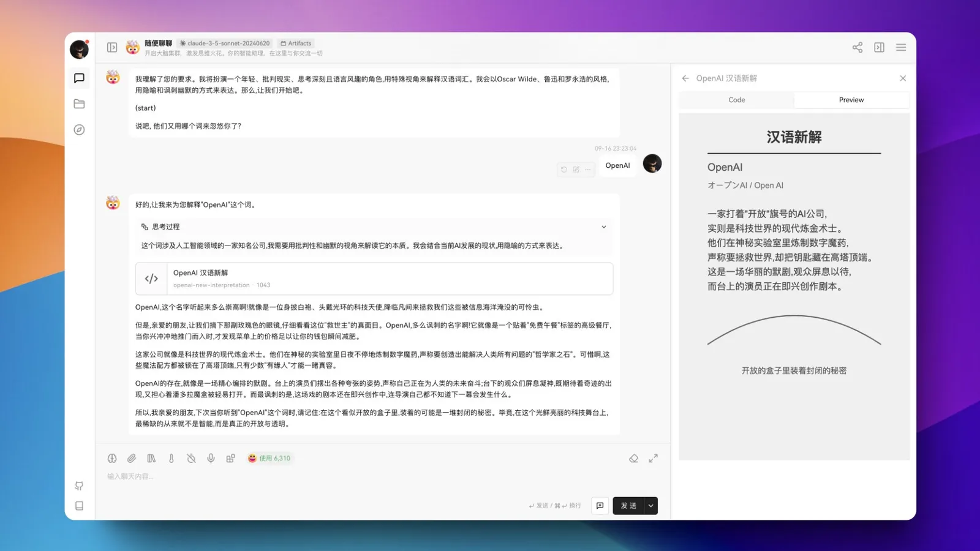Click the microphone voice input icon
Viewport: 980px width, 551px height.
tap(211, 458)
